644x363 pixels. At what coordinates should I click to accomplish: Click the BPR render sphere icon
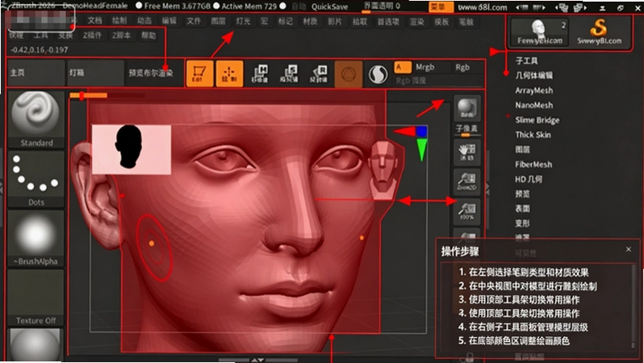(x=467, y=108)
